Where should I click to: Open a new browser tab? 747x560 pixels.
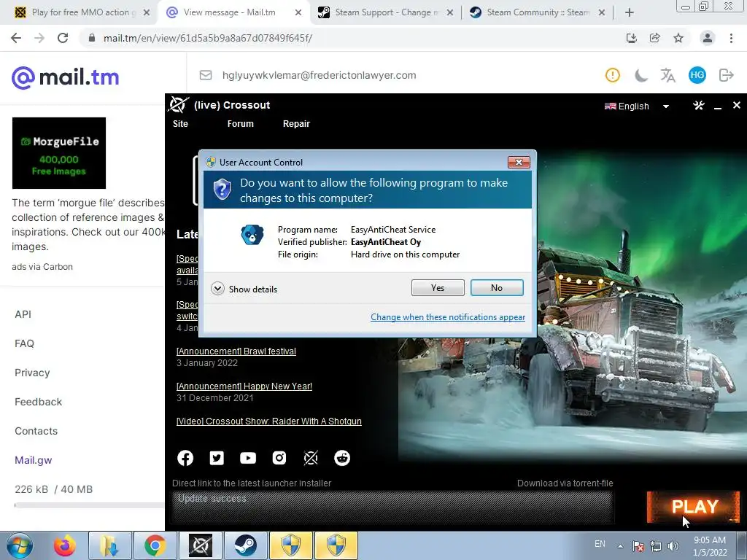click(x=630, y=12)
